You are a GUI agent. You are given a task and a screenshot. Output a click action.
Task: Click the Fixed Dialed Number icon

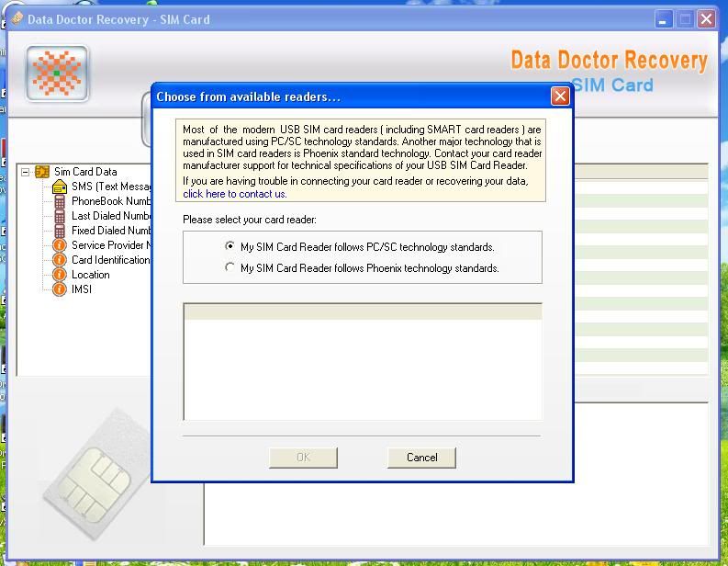click(60, 231)
